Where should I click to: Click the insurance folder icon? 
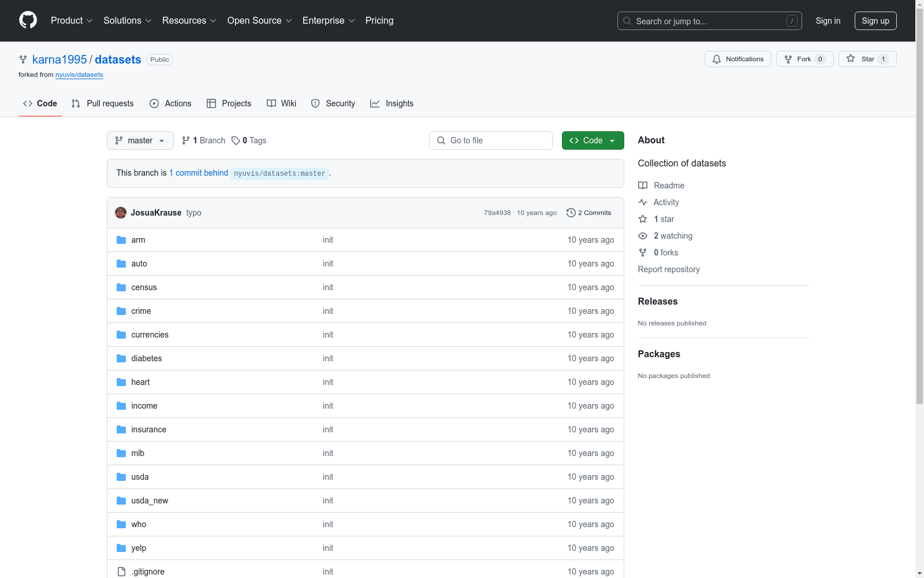(x=121, y=429)
